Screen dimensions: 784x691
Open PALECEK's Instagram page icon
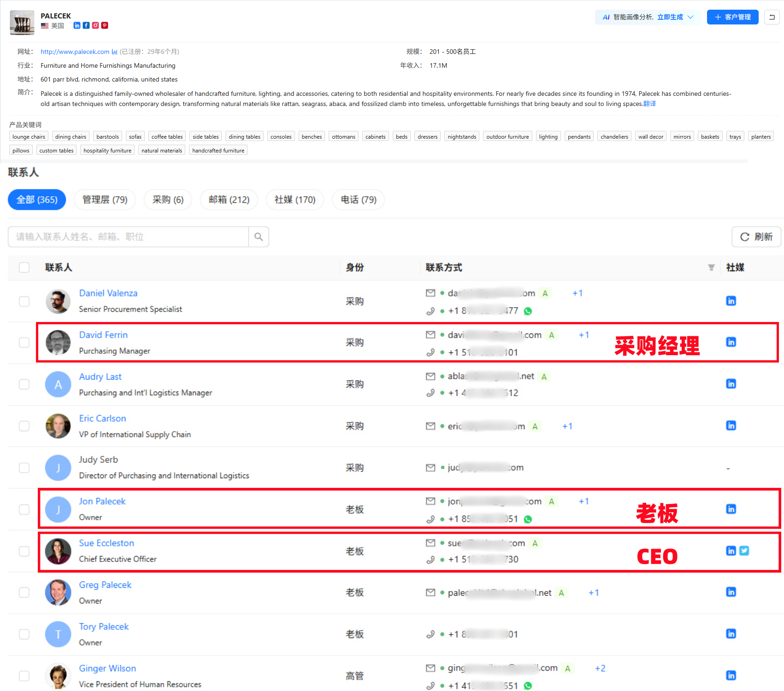point(95,25)
